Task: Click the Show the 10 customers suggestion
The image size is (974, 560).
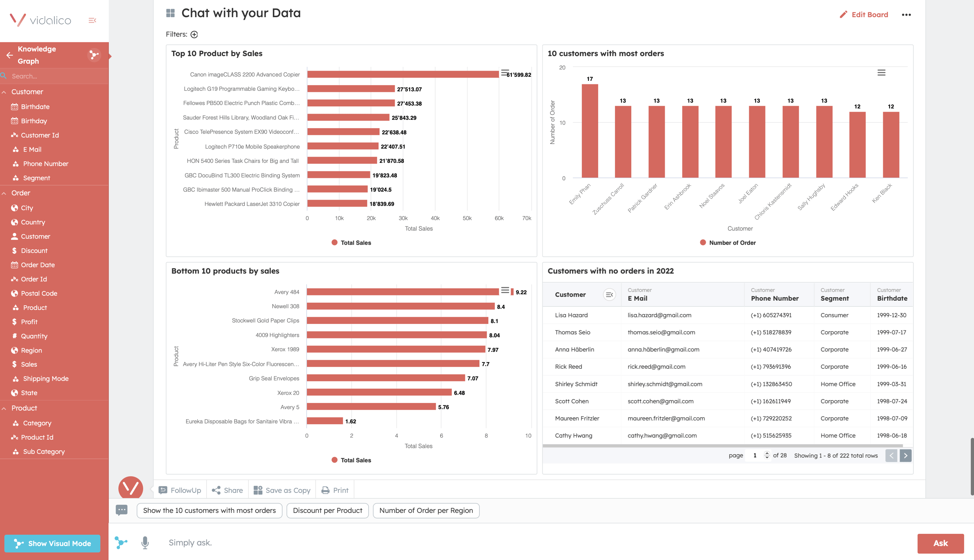Action: [x=209, y=510]
